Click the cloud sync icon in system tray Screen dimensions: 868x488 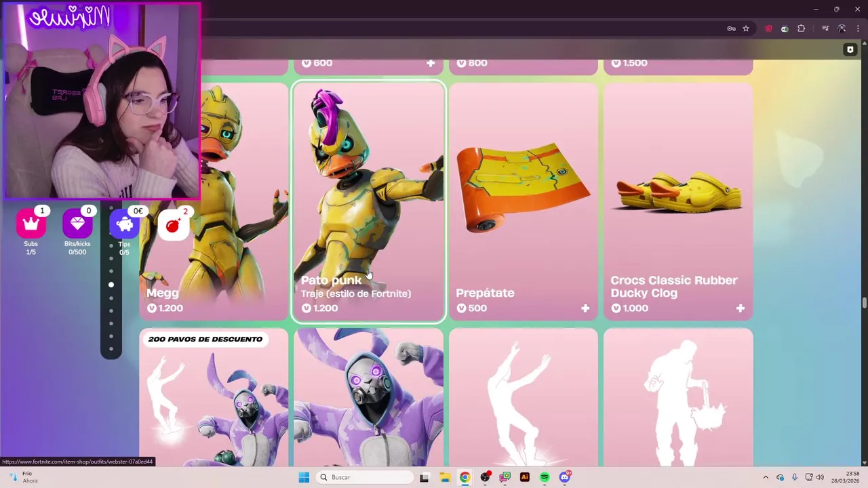[x=780, y=477]
